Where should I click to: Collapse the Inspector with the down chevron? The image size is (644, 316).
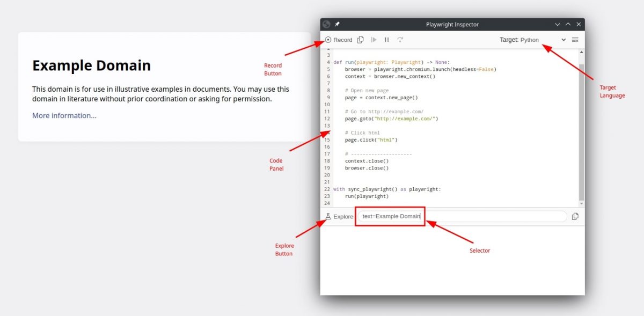(557, 24)
